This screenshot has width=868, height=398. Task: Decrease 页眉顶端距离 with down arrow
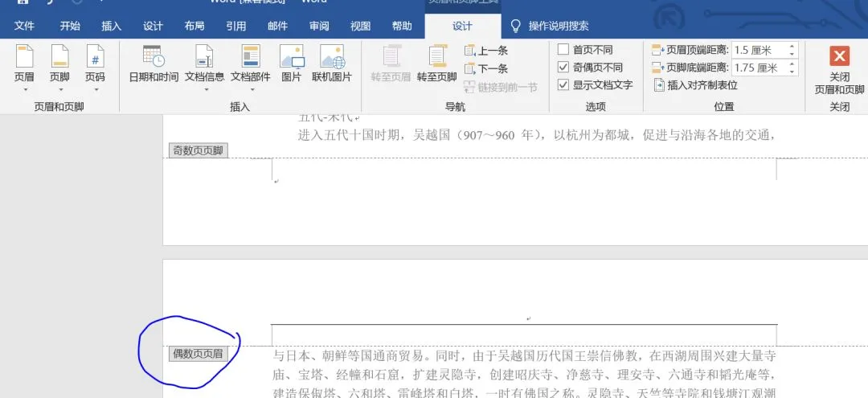coord(792,54)
